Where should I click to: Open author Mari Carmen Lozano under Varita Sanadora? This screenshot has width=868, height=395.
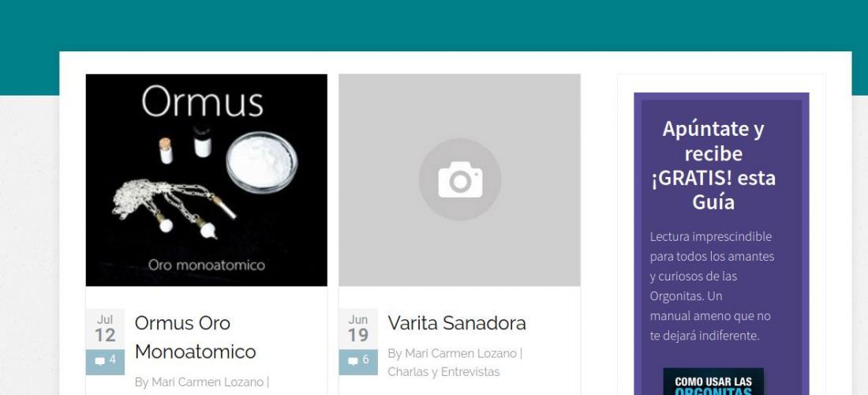point(461,353)
